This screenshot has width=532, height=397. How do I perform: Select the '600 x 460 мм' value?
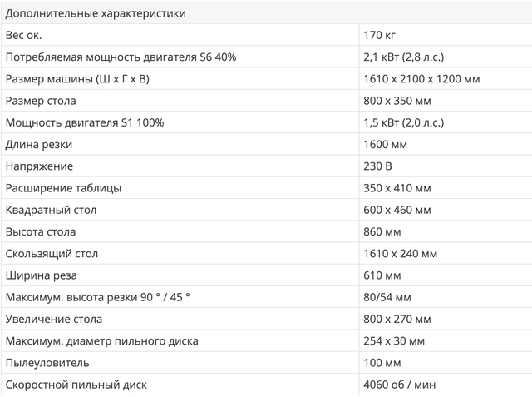[x=397, y=210]
